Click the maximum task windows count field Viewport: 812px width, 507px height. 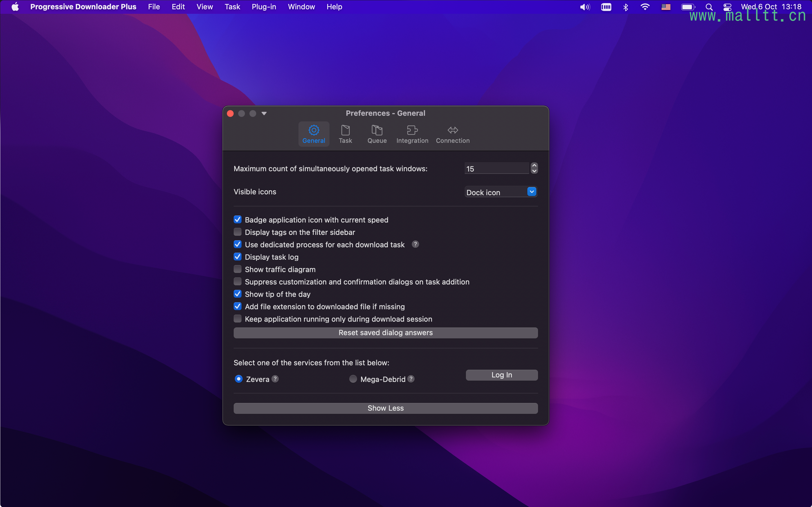tap(497, 169)
